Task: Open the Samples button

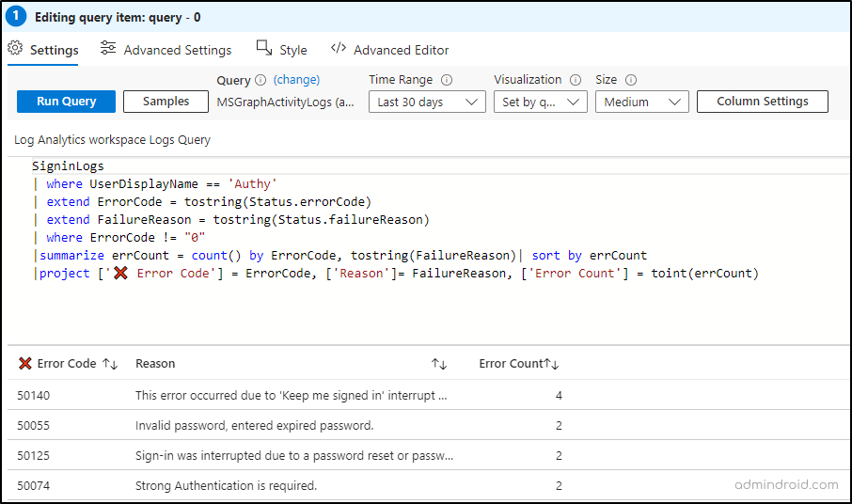Action: pyautogui.click(x=166, y=102)
